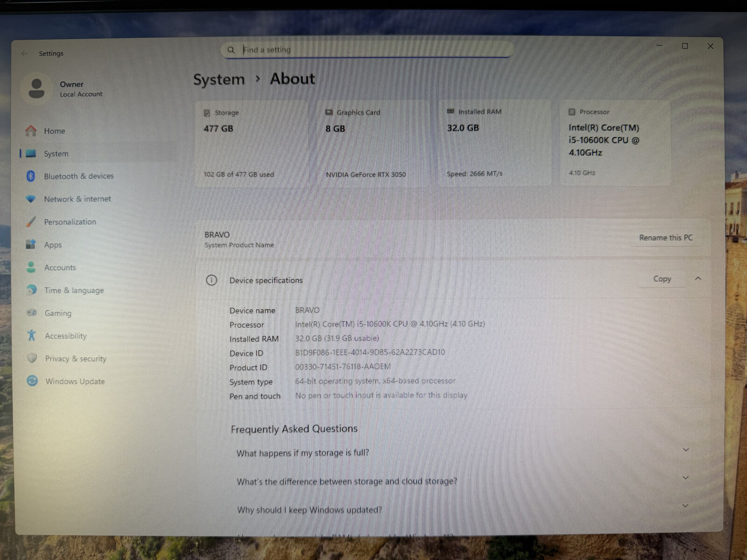Image resolution: width=747 pixels, height=560 pixels.
Task: Open Time & language settings
Action: (x=74, y=290)
